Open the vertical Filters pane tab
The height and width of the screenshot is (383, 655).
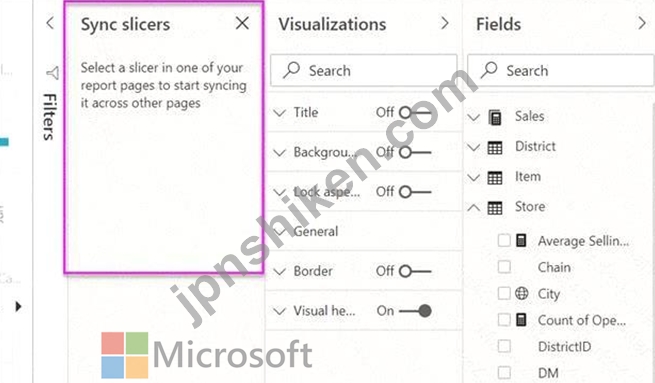pyautogui.click(x=50, y=117)
